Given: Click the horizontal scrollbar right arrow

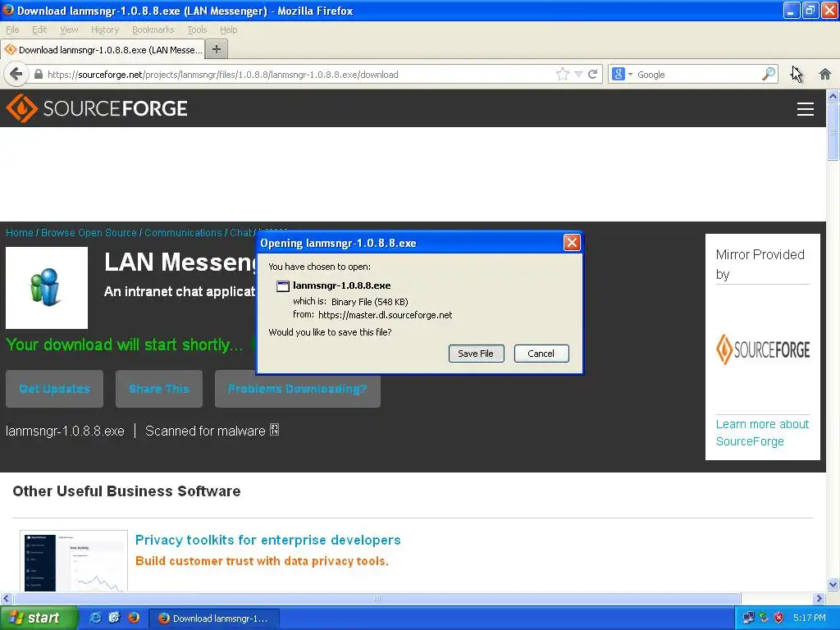Looking at the screenshot, I should pyautogui.click(x=819, y=598).
